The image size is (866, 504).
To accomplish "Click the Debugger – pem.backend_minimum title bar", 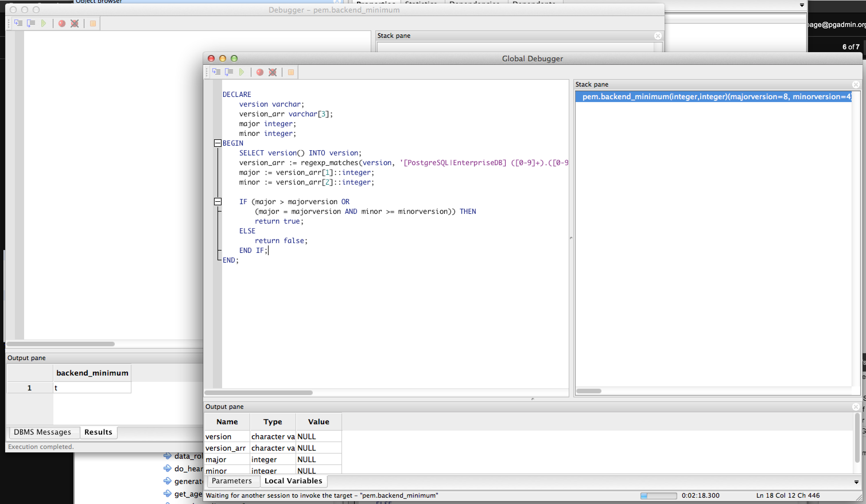I will pyautogui.click(x=334, y=10).
